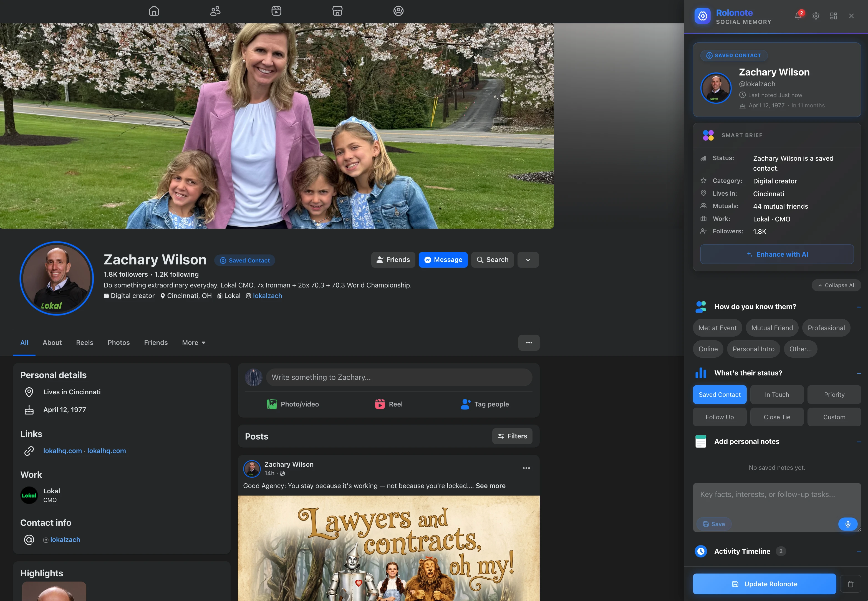Collapse the How do you know them section
Screen dimensions: 868x601
(x=859, y=307)
